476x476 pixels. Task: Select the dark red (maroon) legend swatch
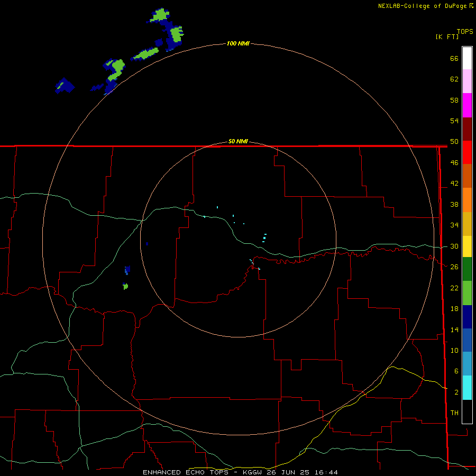click(x=467, y=129)
